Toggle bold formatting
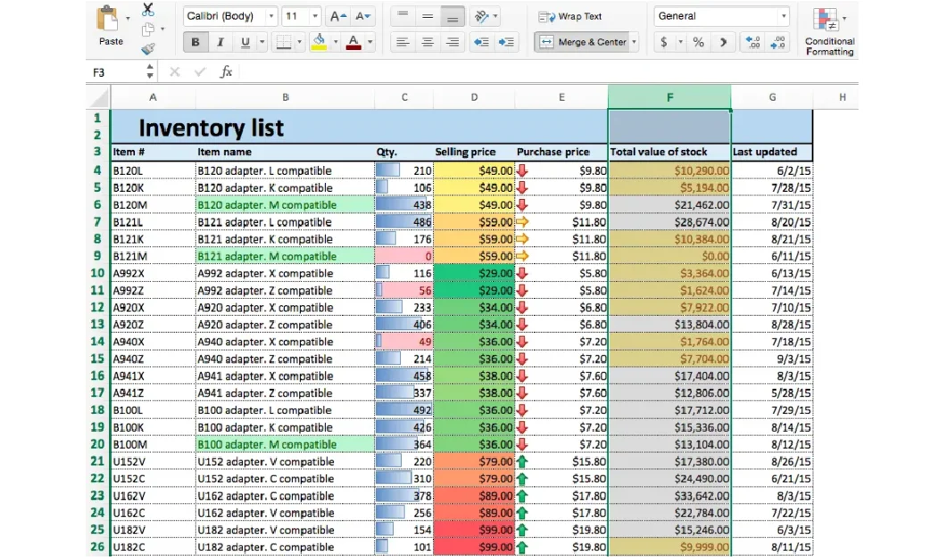 click(195, 42)
